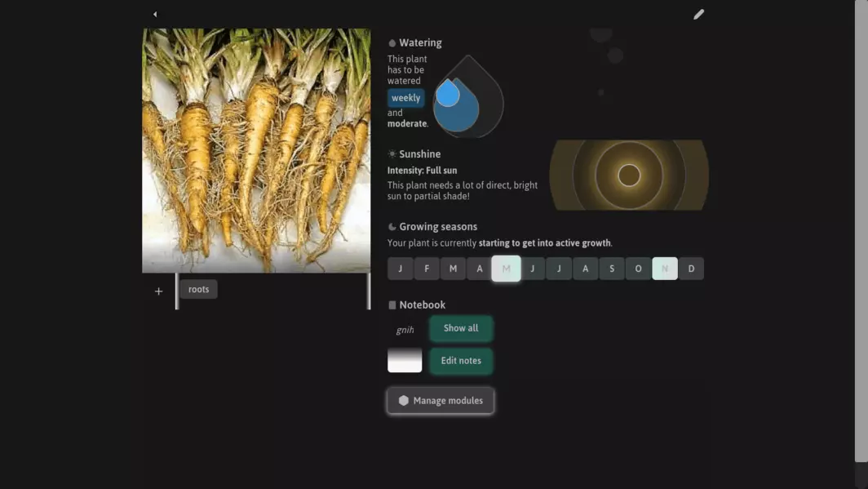The image size is (868, 489).
Task: Click the moon icon beside Growing seasons
Action: [392, 227]
